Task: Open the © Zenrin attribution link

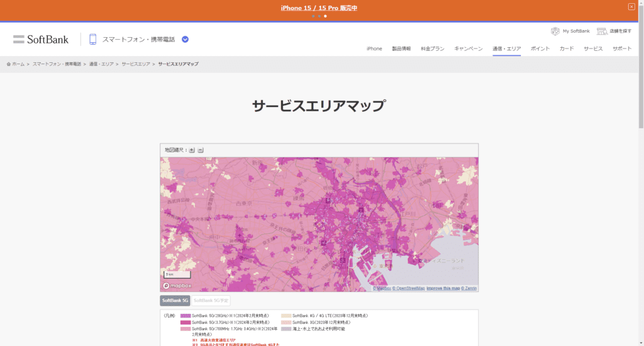Action: pos(469,289)
